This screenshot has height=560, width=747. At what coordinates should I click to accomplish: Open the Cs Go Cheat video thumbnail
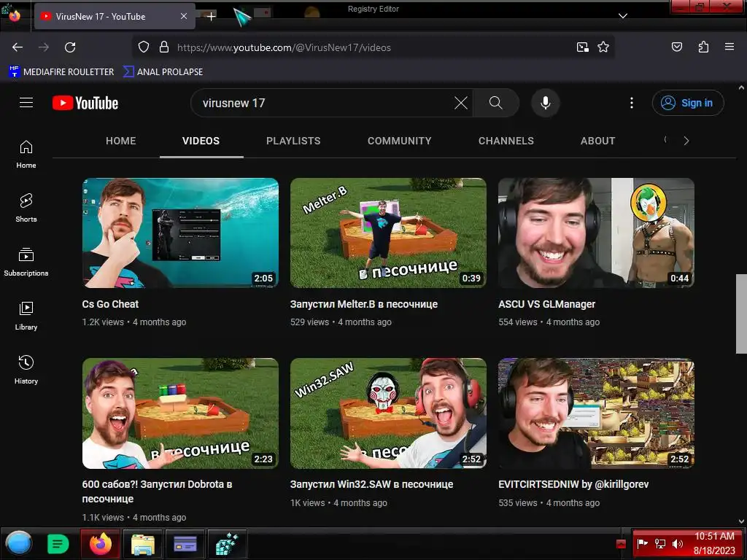coord(180,233)
